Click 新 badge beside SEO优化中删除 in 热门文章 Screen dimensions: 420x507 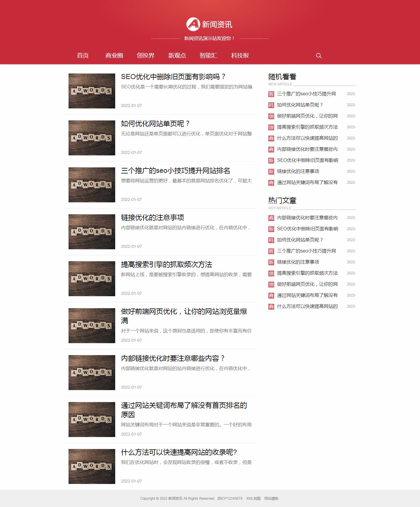point(271,229)
